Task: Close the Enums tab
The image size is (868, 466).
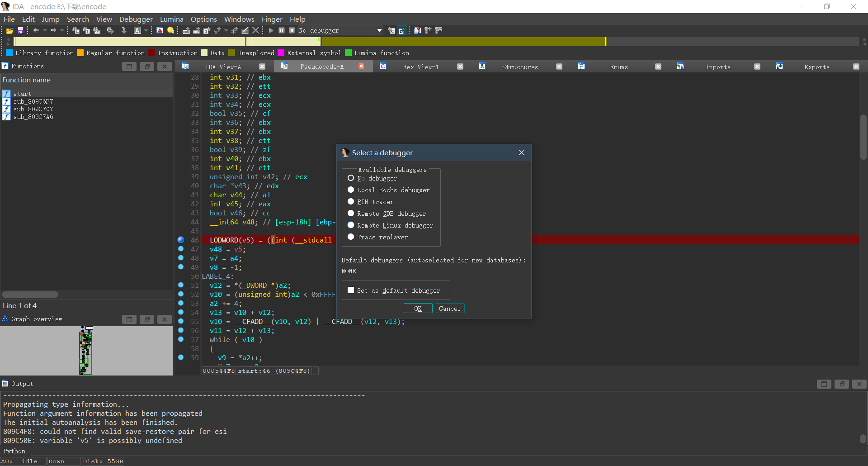Action: [658, 67]
